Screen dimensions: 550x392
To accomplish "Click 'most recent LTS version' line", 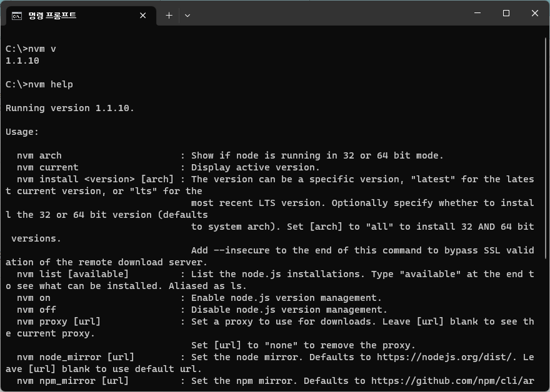I will [362, 203].
